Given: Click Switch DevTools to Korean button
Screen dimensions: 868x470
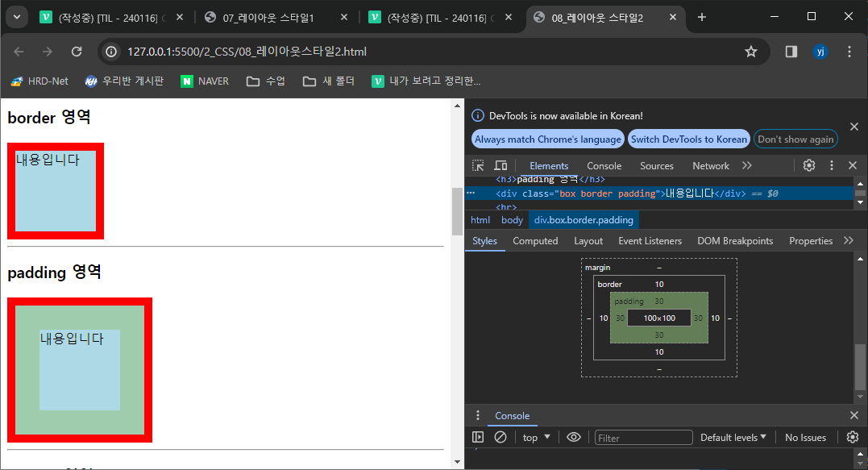Looking at the screenshot, I should tap(688, 139).
